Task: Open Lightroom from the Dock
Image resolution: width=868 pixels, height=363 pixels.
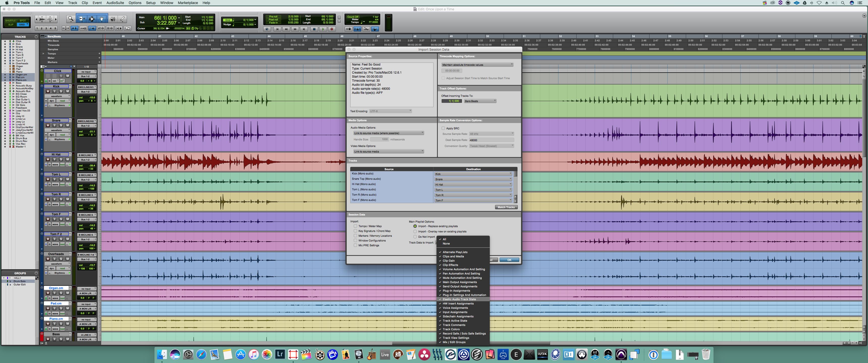Action: [x=280, y=354]
